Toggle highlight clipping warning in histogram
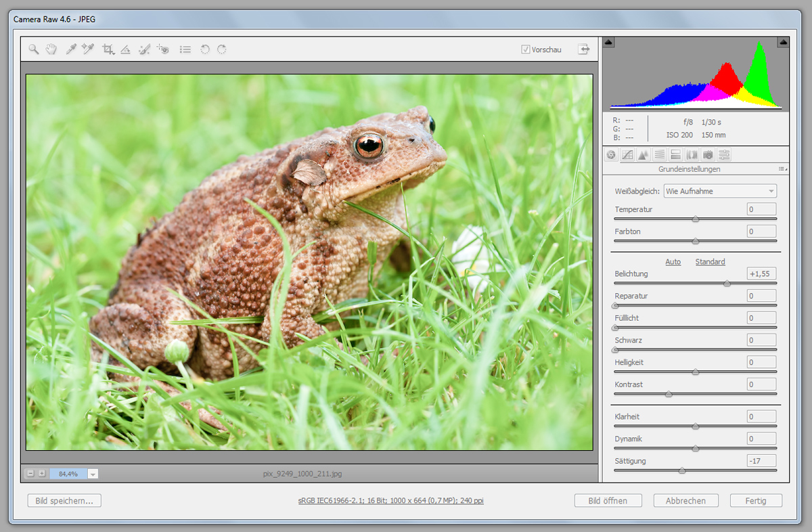Screen dimensions: 812x532 [x=783, y=42]
